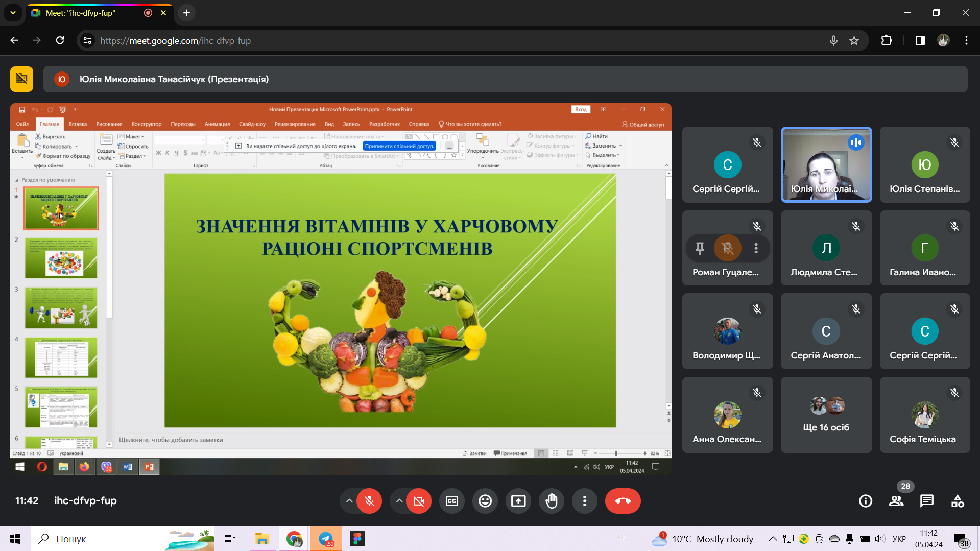Raise hand in meeting
980x551 pixels.
552,501
